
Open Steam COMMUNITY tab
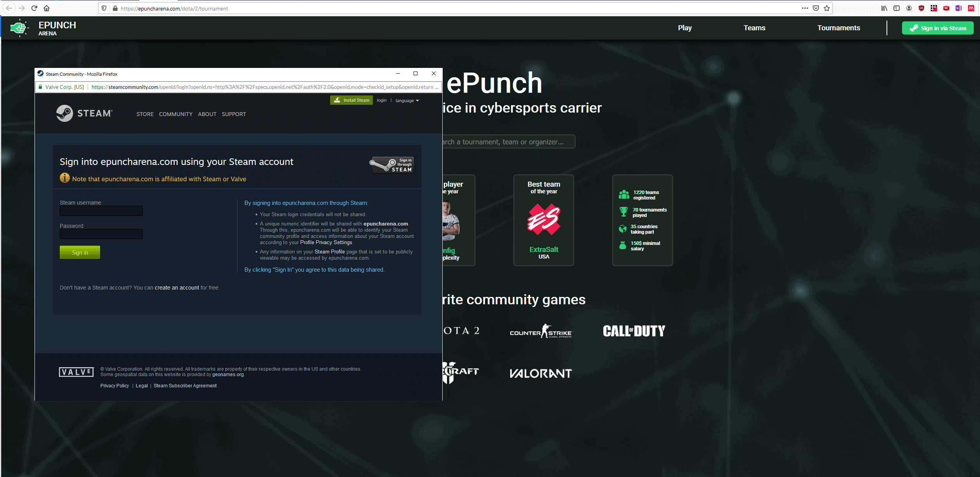click(176, 114)
